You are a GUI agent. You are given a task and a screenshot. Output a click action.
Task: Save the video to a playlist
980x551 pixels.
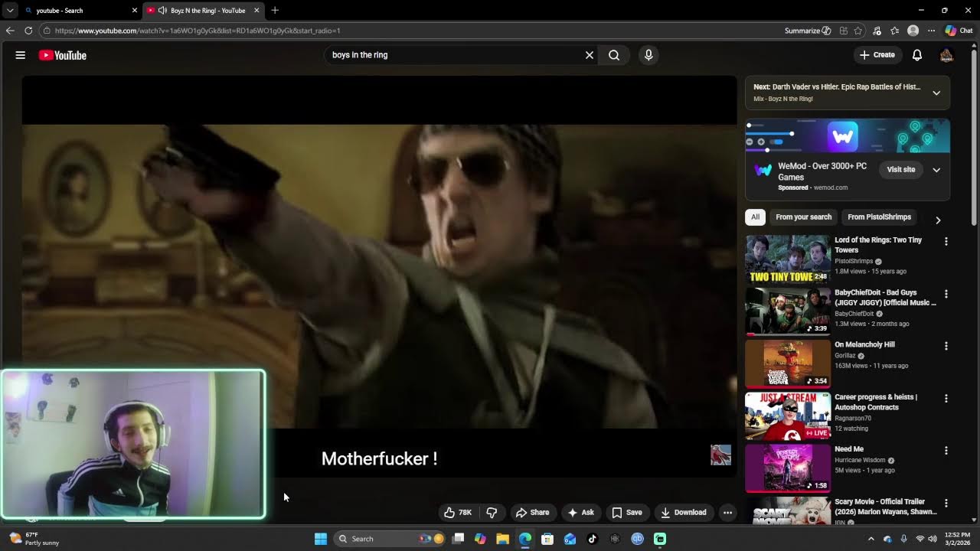coord(626,513)
